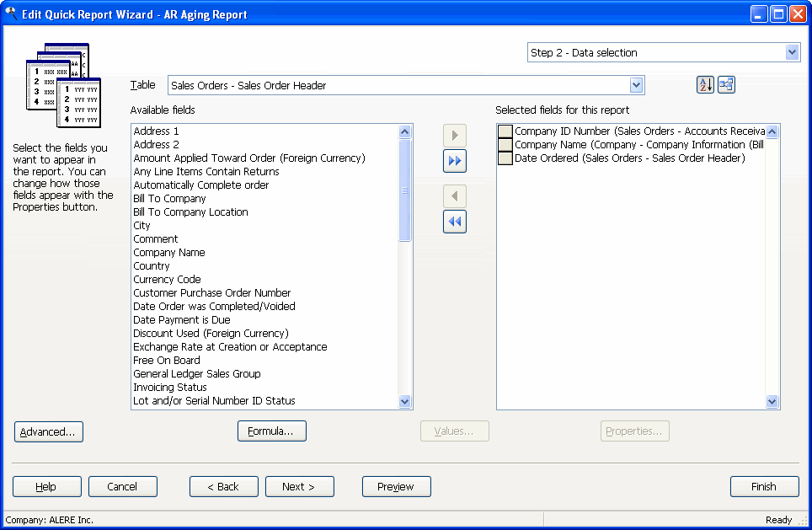Click the remove selected field arrow button
Viewport: 812px width, 530px height.
(x=455, y=196)
